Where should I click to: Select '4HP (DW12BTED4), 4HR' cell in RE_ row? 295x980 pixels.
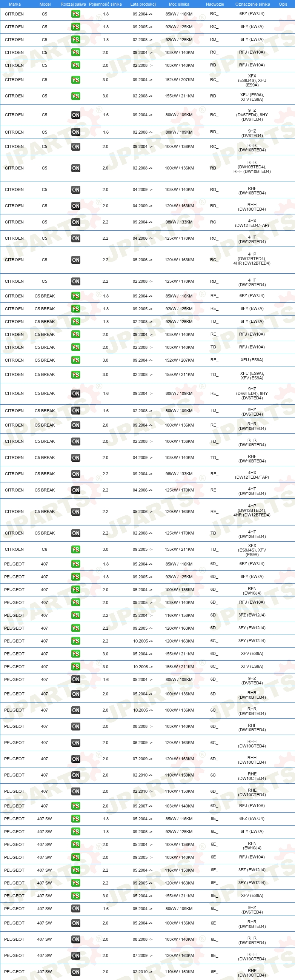point(252,510)
